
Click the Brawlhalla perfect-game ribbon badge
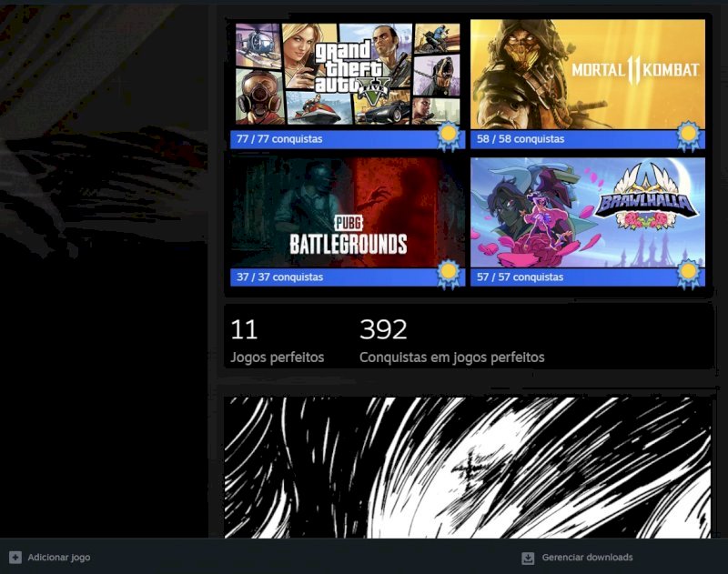coord(689,273)
